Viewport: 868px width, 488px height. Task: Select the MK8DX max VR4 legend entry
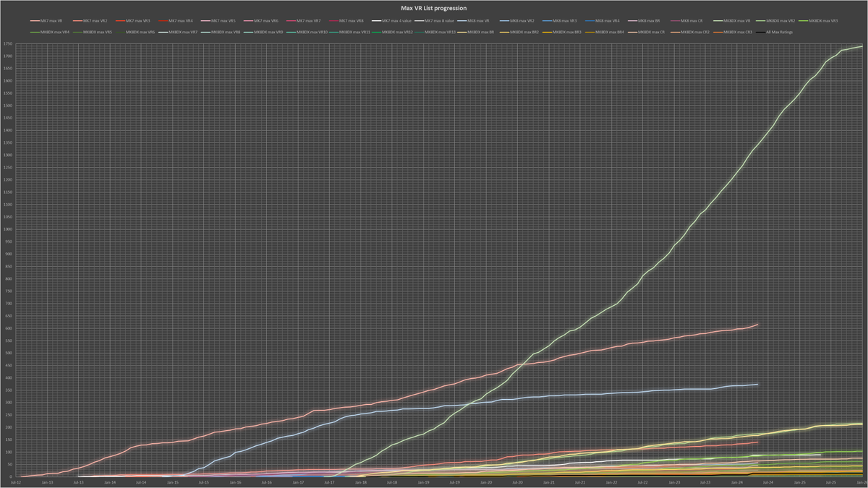click(x=50, y=32)
